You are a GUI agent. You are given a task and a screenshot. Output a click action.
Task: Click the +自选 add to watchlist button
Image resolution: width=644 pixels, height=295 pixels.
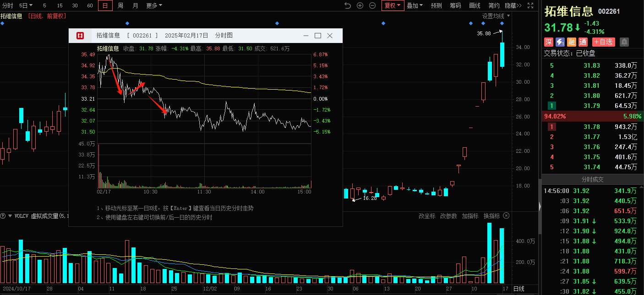(603, 42)
